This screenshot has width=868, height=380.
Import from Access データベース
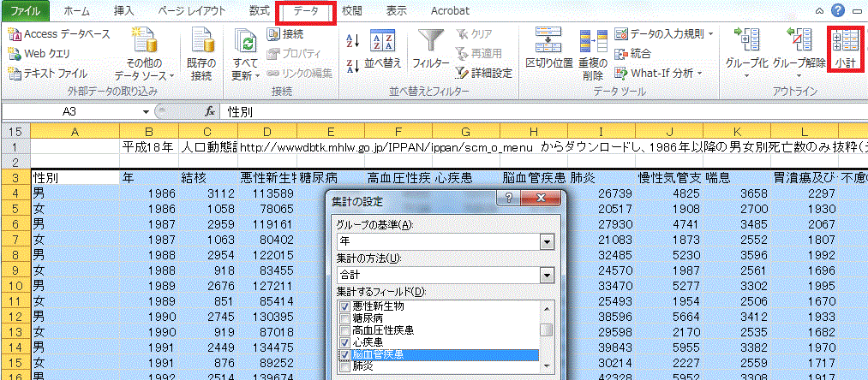(x=59, y=34)
